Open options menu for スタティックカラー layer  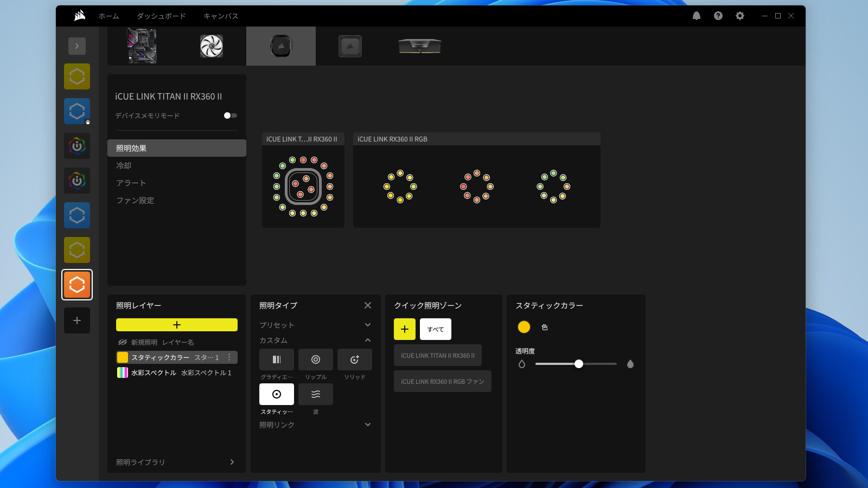pyautogui.click(x=229, y=357)
